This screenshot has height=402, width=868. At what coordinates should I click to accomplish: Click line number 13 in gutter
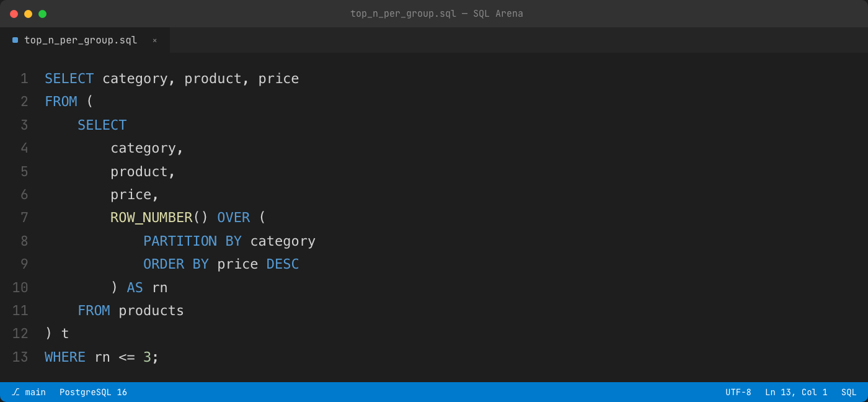point(20,357)
